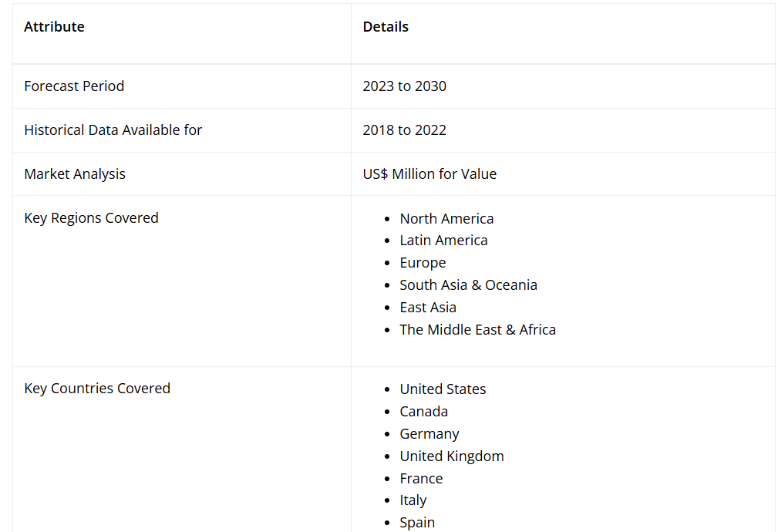The image size is (778, 532).
Task: Click Key Countries Covered label
Action: [97, 389]
